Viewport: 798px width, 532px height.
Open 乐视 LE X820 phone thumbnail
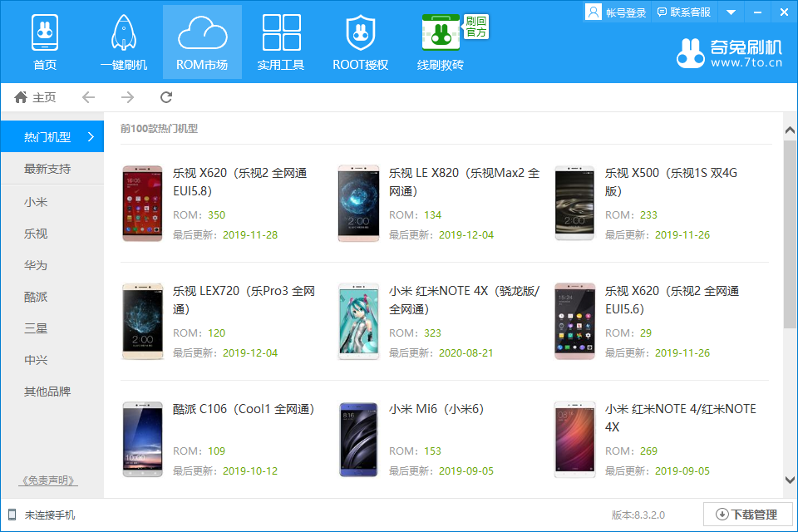359,203
